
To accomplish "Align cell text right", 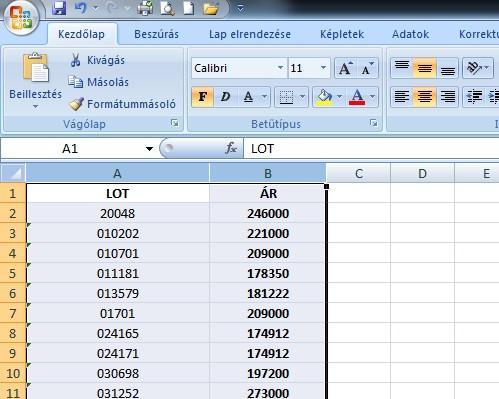I will coord(447,97).
